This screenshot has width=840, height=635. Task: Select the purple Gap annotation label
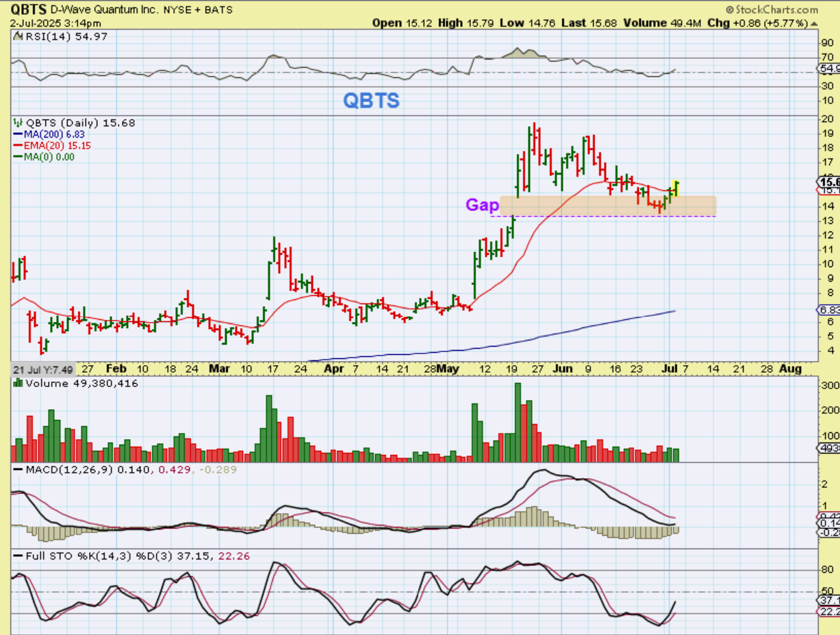(482, 205)
